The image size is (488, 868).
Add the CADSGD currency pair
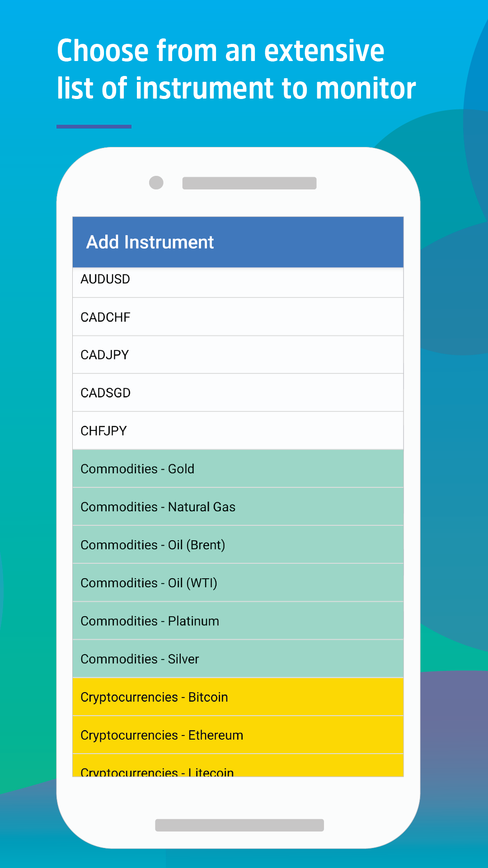point(238,393)
